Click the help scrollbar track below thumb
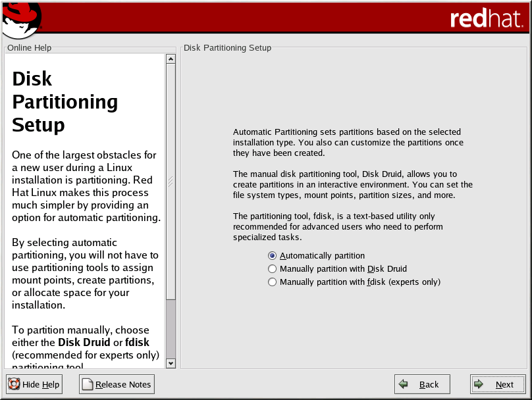The width and height of the screenshot is (532, 400). pos(171,329)
